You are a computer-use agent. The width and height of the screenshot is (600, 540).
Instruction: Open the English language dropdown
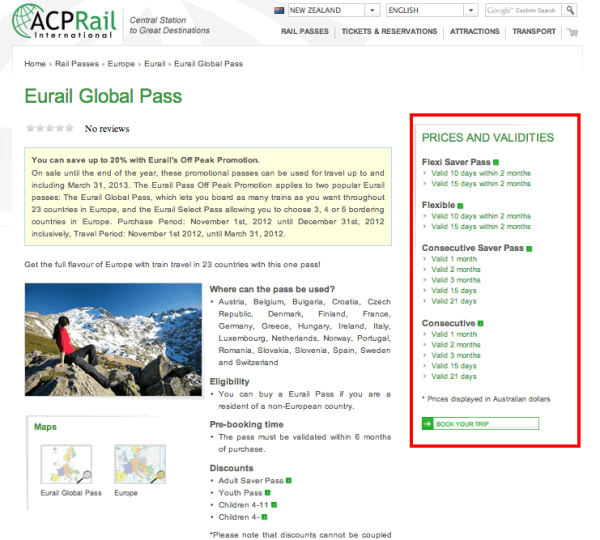(x=432, y=10)
